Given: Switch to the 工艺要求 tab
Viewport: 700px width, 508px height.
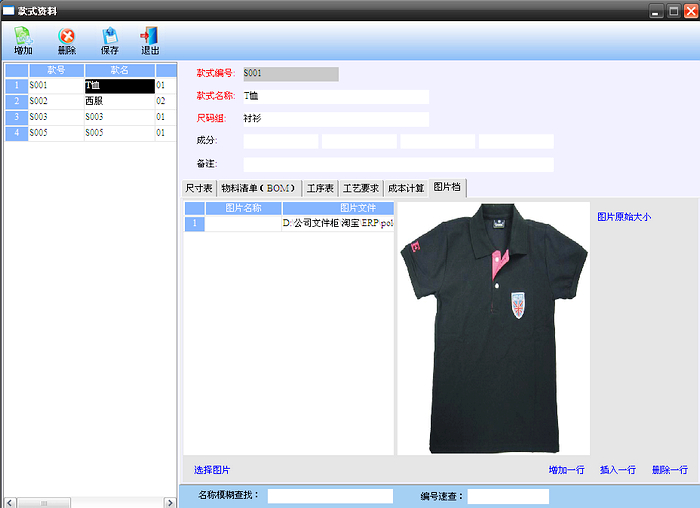Looking at the screenshot, I should pyautogui.click(x=360, y=188).
